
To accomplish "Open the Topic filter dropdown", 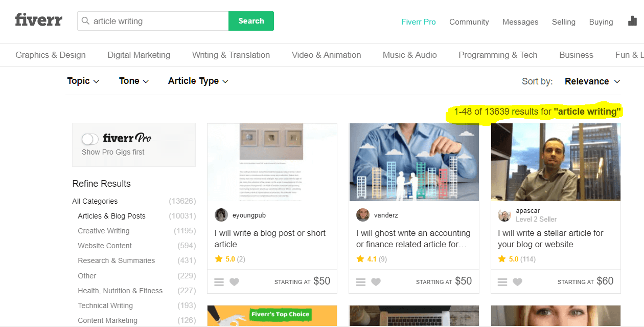I will coord(83,81).
